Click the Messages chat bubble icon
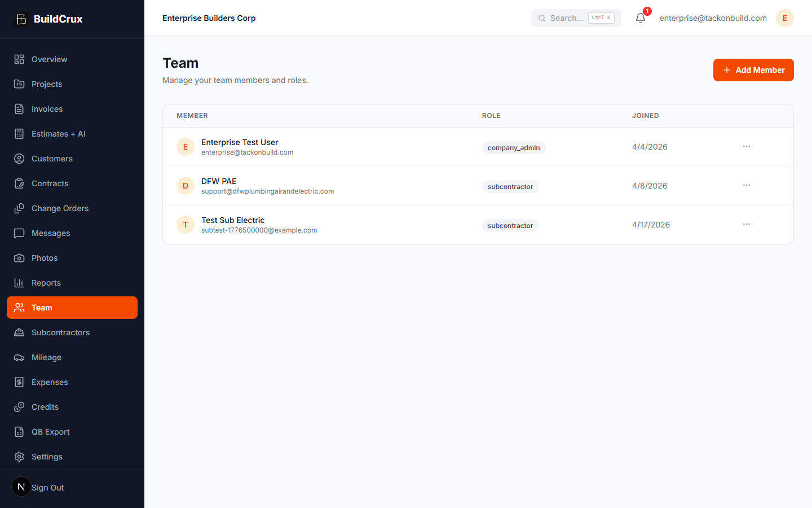Image resolution: width=812 pixels, height=508 pixels. coord(19,233)
